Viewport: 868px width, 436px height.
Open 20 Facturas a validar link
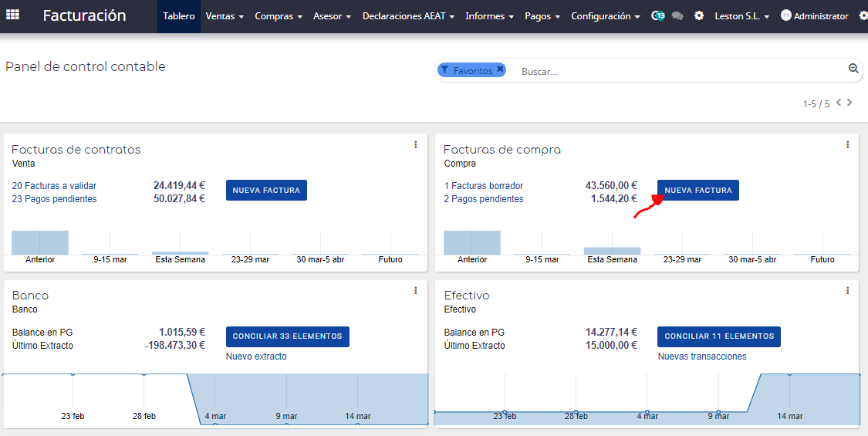[54, 186]
